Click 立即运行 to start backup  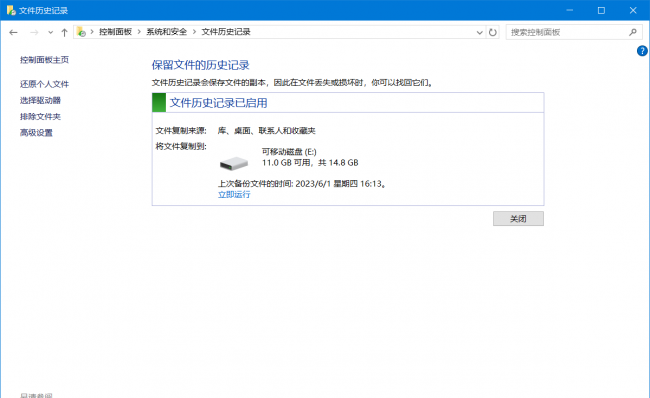tap(234, 194)
